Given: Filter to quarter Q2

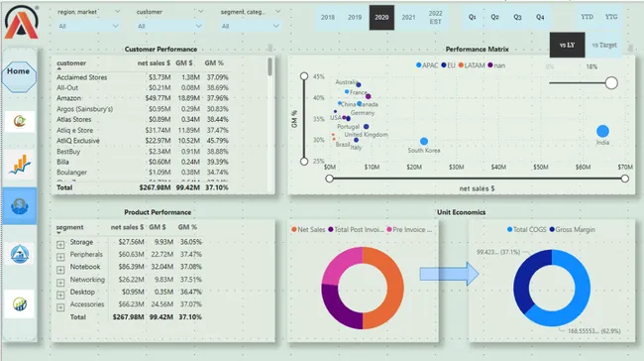Looking at the screenshot, I should point(495,17).
